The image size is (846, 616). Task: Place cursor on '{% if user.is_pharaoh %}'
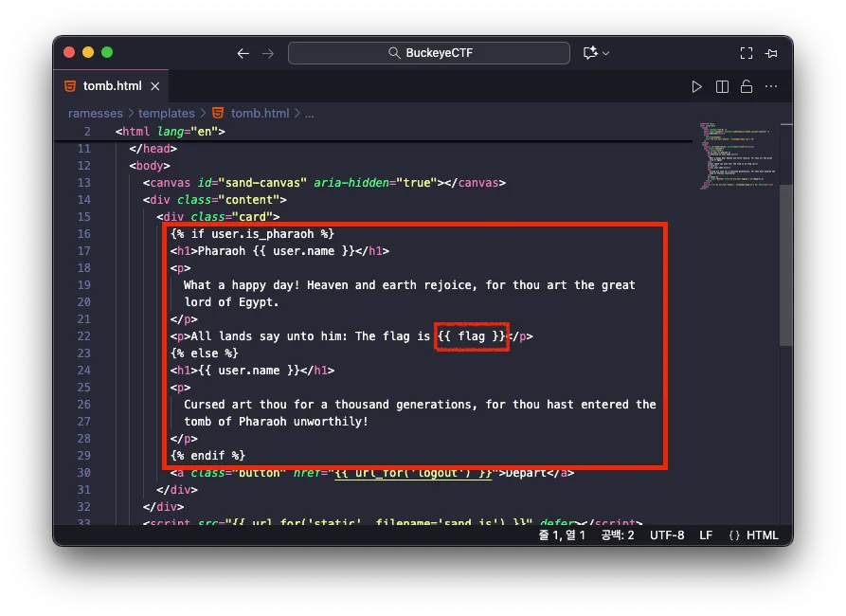pyautogui.click(x=253, y=234)
